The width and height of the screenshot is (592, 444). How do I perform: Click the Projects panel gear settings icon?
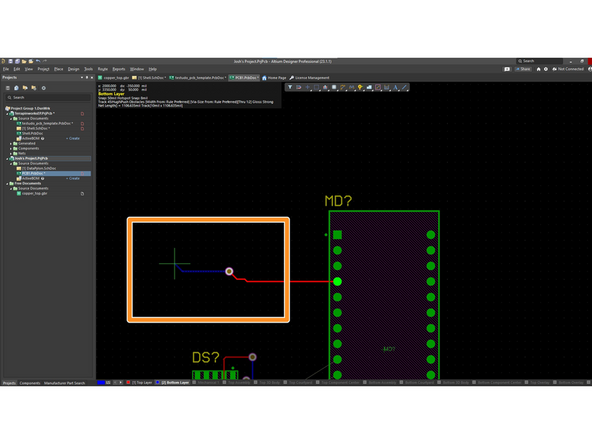[x=44, y=88]
